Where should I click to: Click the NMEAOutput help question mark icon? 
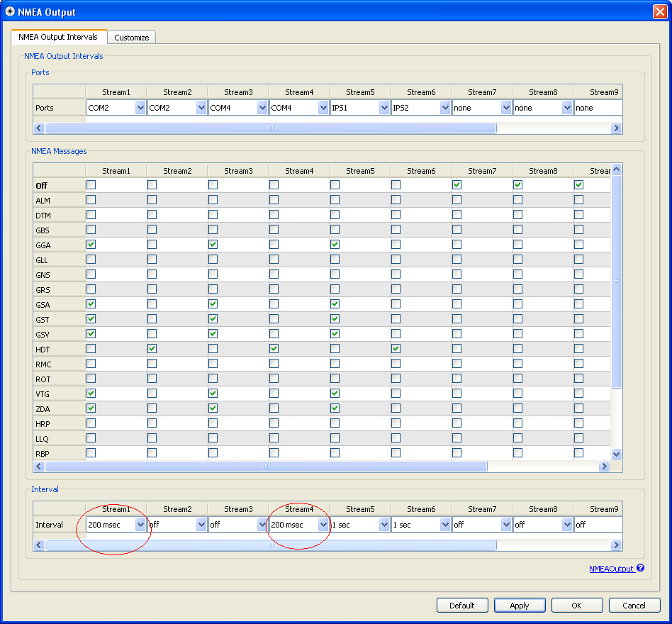coord(640,568)
